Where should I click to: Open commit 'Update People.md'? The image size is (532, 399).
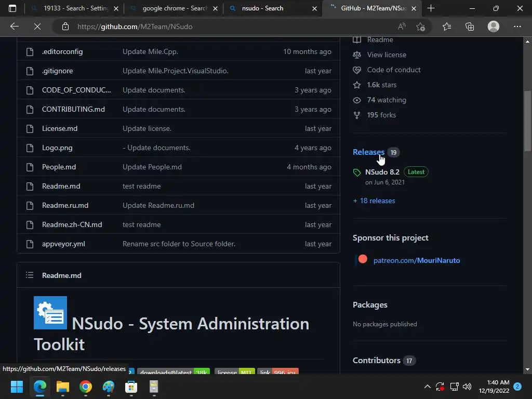coord(152,167)
